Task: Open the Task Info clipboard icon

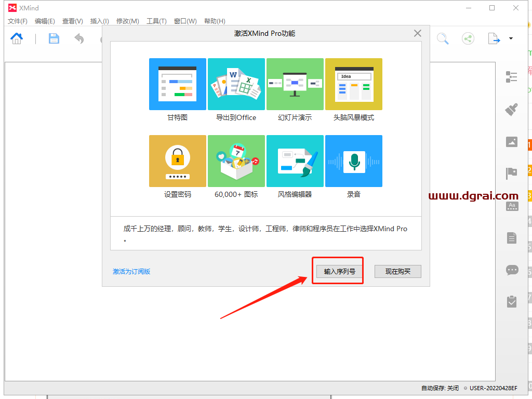Action: (x=512, y=301)
